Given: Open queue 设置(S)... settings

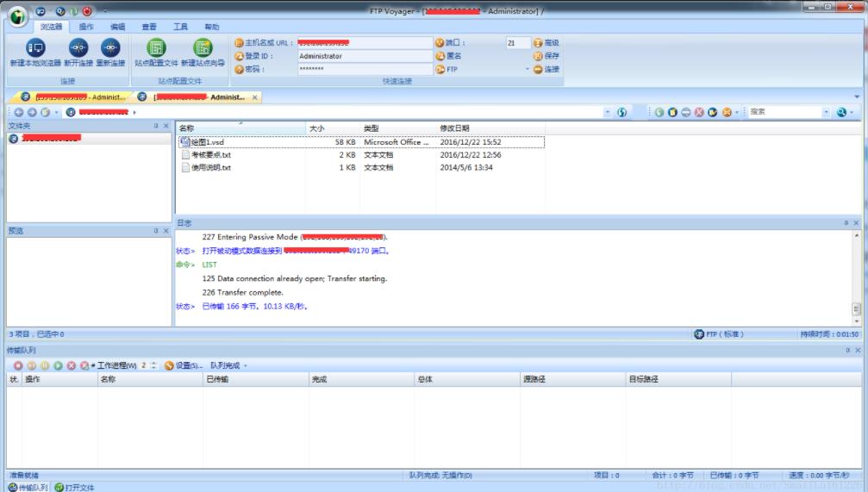Looking at the screenshot, I should [184, 365].
